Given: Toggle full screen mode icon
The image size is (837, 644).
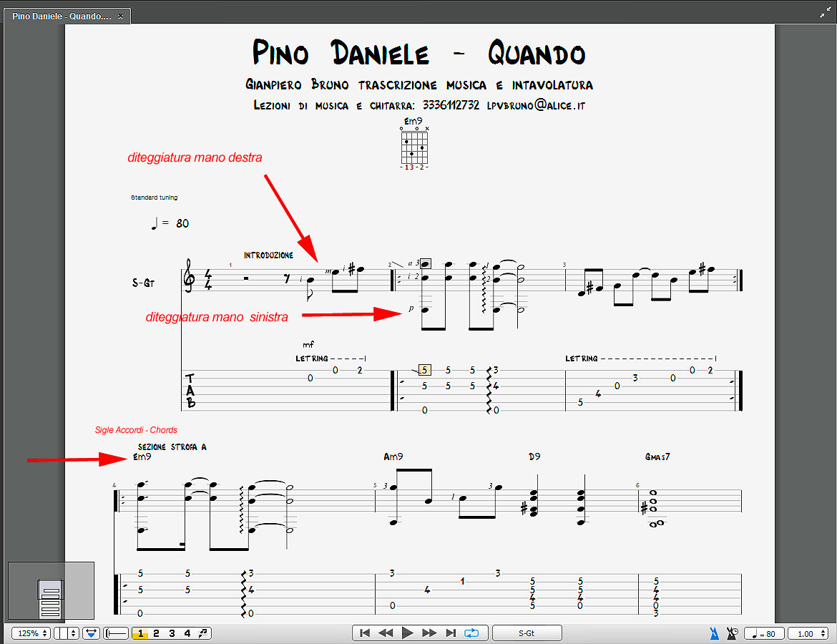Looking at the screenshot, I should pyautogui.click(x=826, y=11).
